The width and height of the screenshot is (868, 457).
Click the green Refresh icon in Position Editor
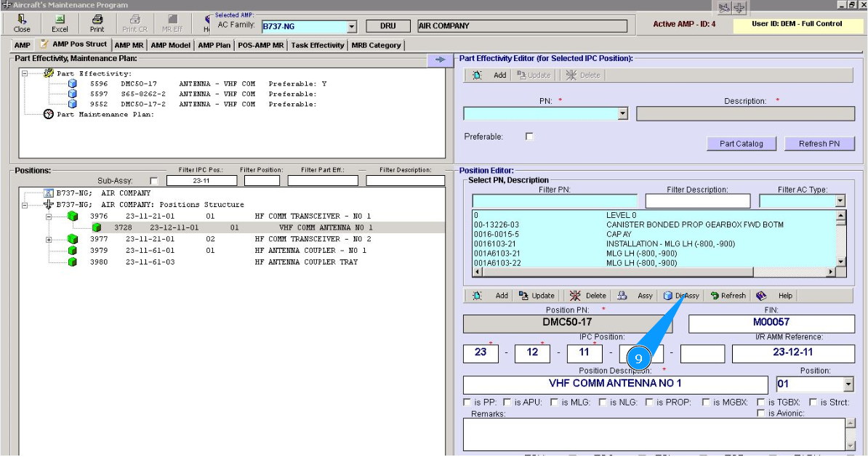(x=715, y=296)
